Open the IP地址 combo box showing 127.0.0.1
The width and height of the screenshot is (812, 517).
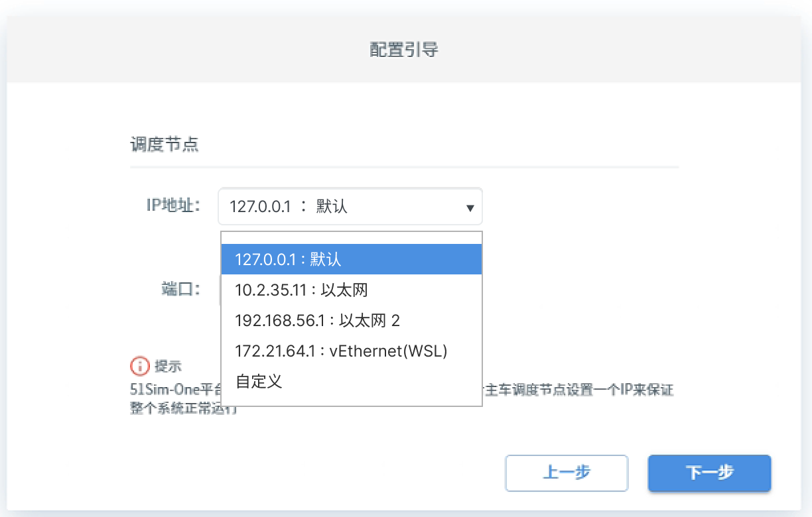coord(345,207)
